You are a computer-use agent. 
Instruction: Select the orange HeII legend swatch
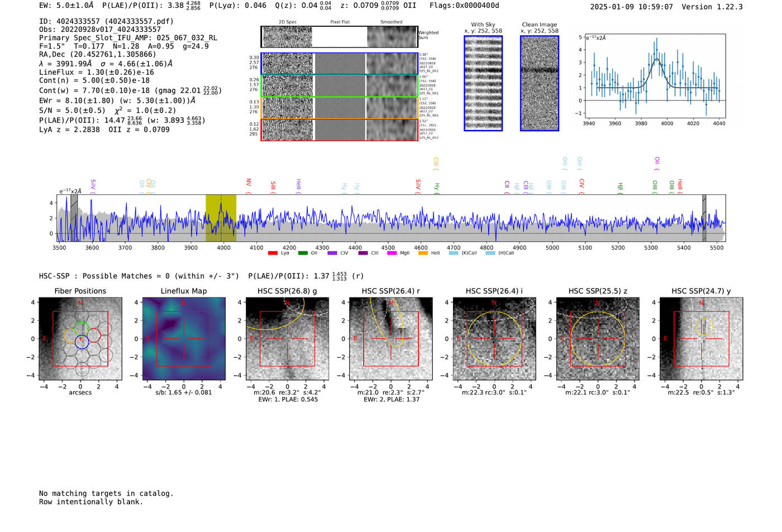pos(423,253)
